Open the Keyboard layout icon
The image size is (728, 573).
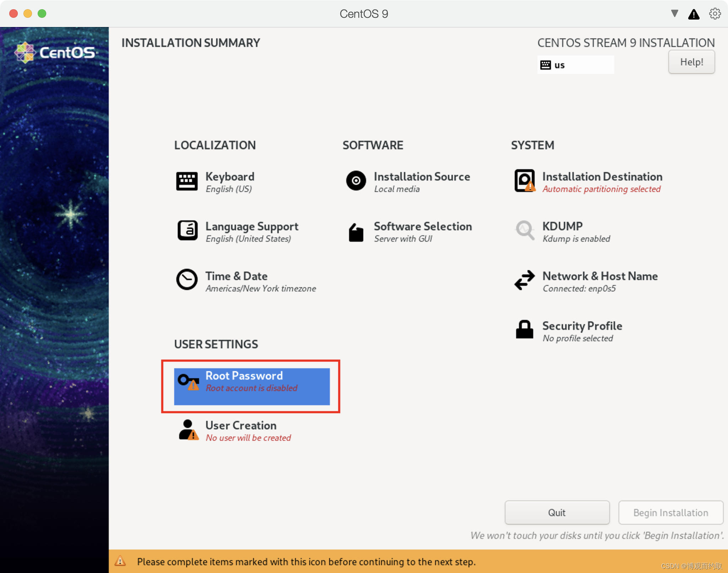click(x=187, y=182)
